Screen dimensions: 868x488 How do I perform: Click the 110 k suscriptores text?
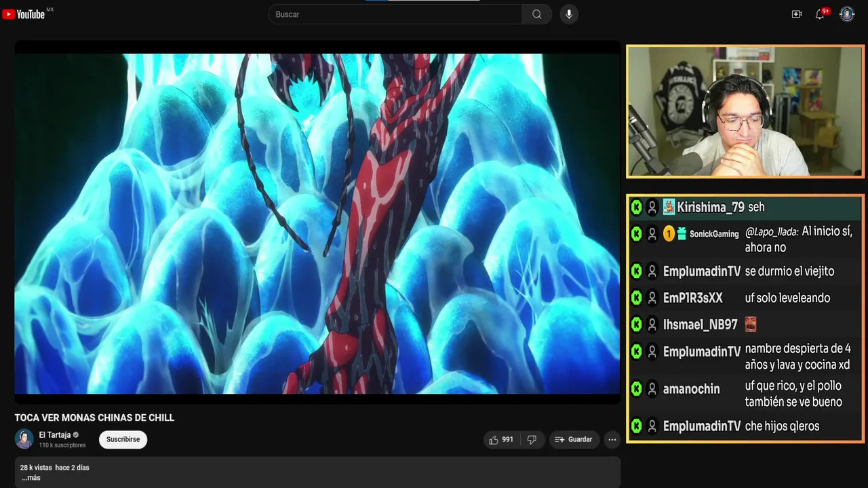pos(62,445)
